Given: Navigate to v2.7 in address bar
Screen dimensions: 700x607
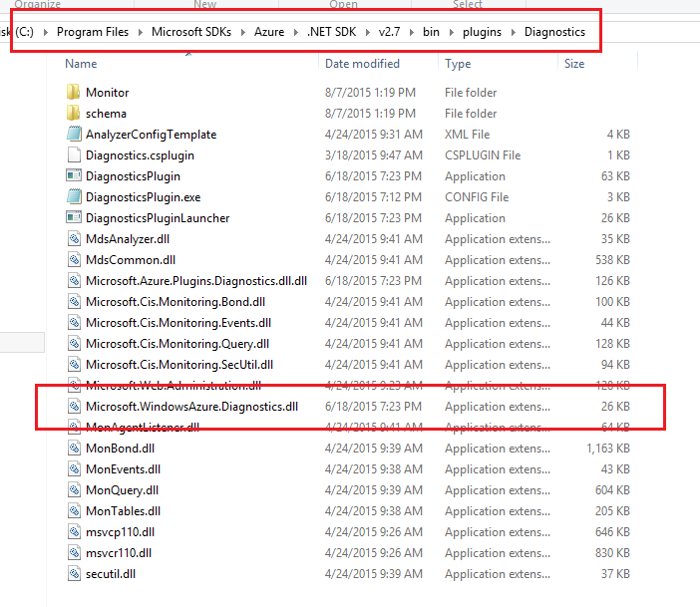Looking at the screenshot, I should (389, 32).
